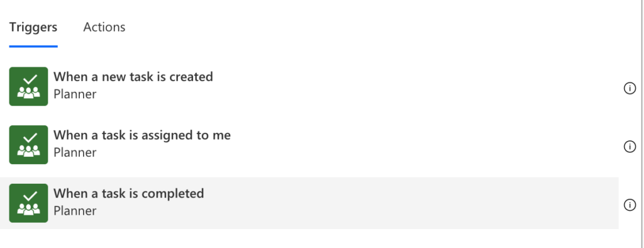Open the info icon for "When a new task is created"

[630, 88]
